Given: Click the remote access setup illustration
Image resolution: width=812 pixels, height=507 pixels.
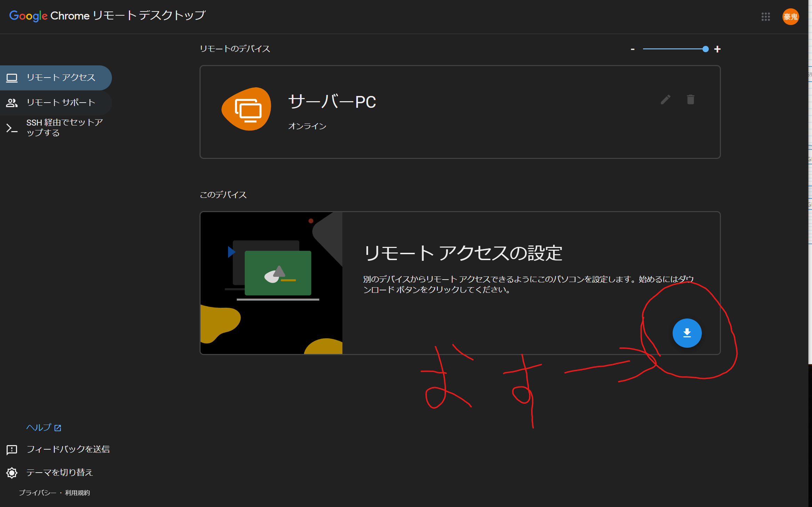Looking at the screenshot, I should pos(271,283).
